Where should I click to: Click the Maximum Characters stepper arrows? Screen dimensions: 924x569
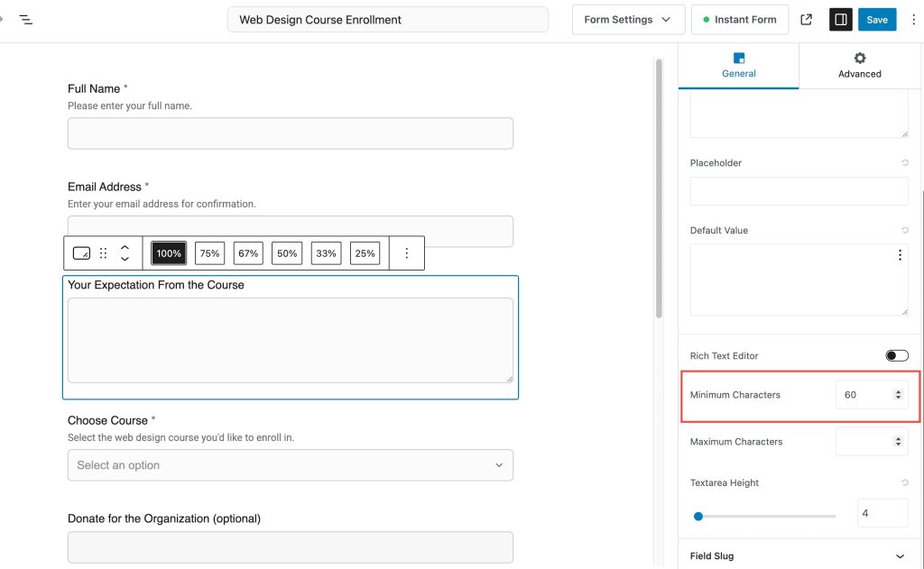click(x=898, y=441)
